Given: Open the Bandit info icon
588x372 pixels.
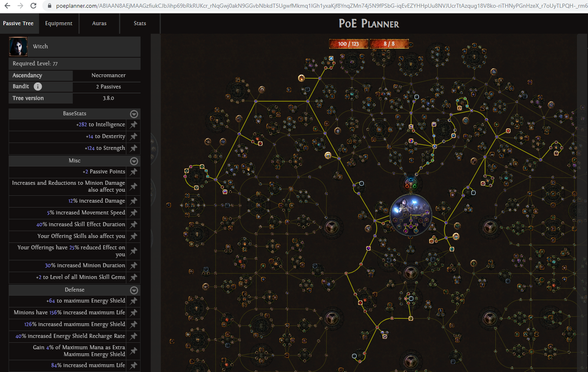Looking at the screenshot, I should (x=38, y=86).
